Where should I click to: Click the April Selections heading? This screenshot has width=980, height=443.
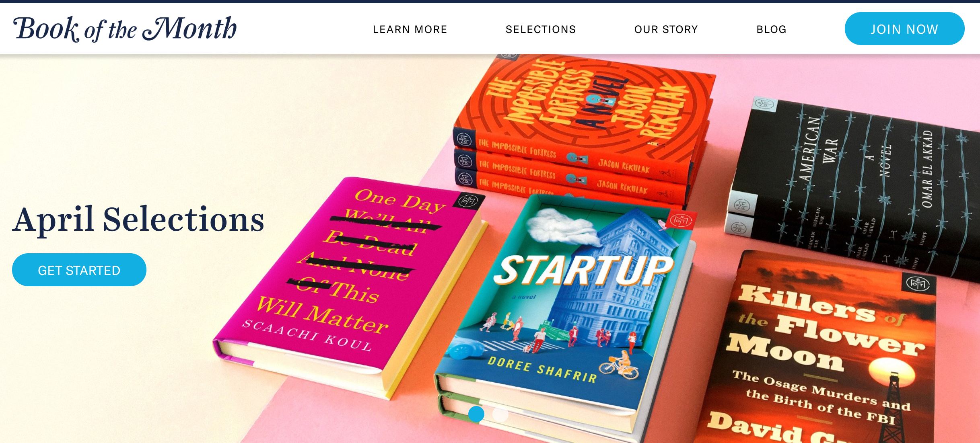coord(138,219)
